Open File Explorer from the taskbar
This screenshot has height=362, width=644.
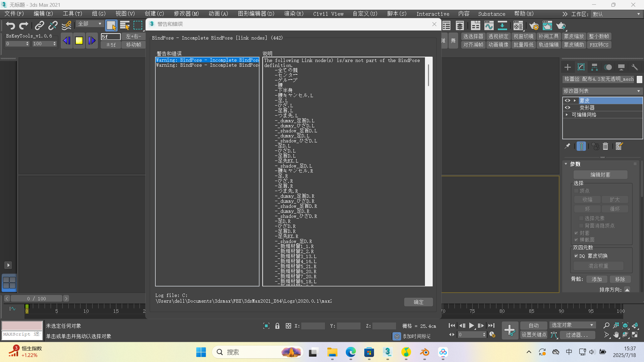332,352
